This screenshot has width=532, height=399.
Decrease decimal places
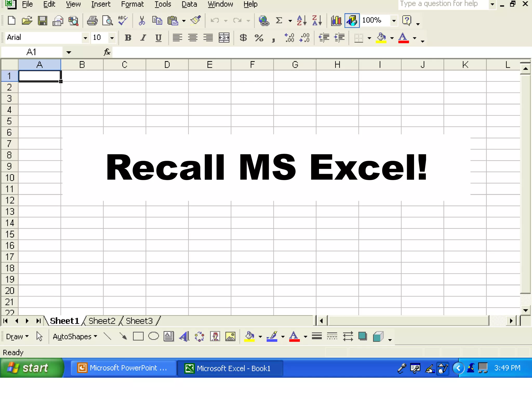[304, 38]
